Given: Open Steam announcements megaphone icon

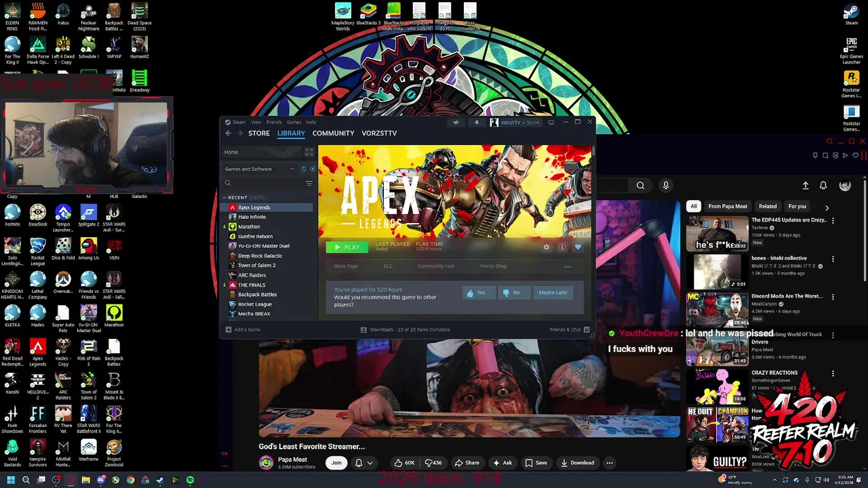Looking at the screenshot, I should [x=456, y=123].
